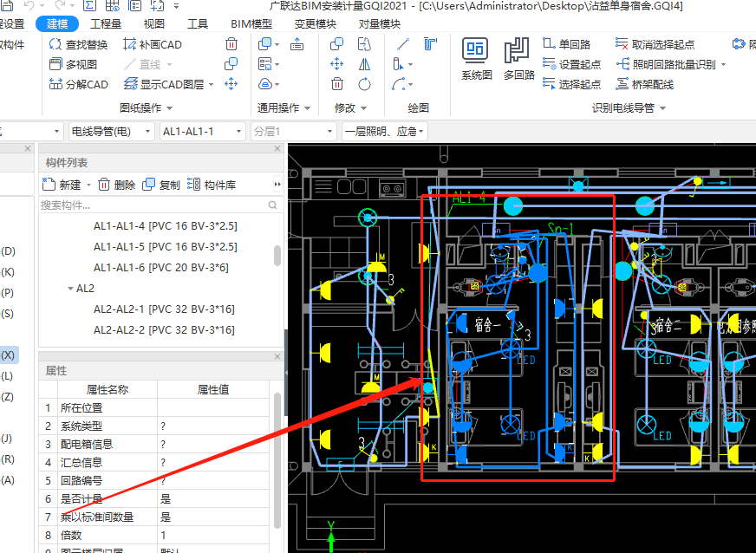Click the trash icon in 图纸操作 group
The width and height of the screenshot is (756, 553).
click(x=231, y=44)
